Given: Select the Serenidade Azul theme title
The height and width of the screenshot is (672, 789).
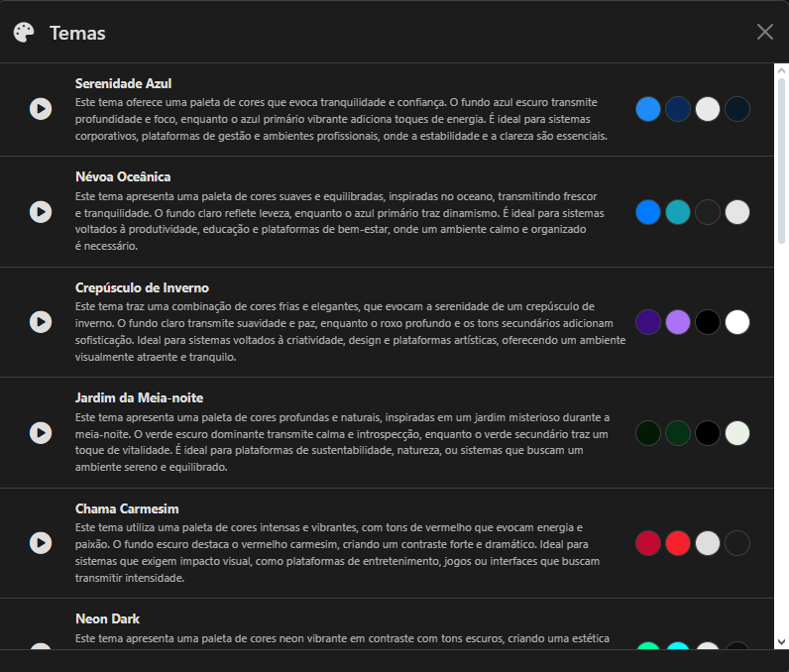Looking at the screenshot, I should pos(123,84).
